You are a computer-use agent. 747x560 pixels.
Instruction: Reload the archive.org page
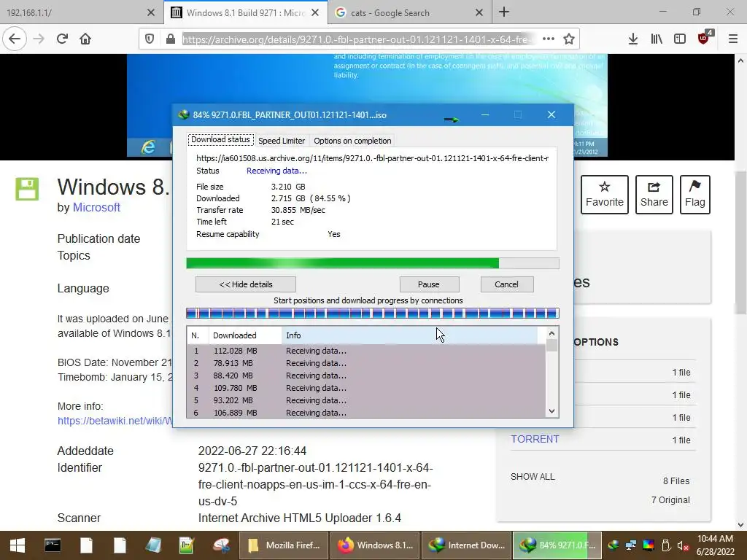point(62,39)
